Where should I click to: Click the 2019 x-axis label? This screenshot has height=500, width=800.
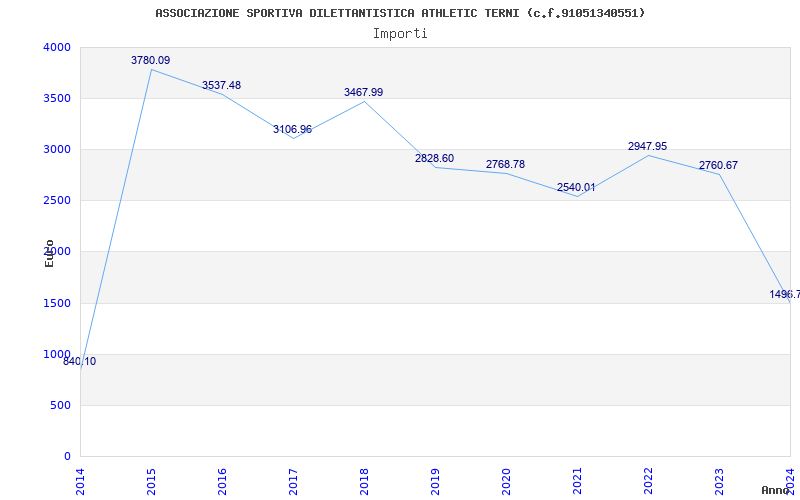tap(435, 481)
